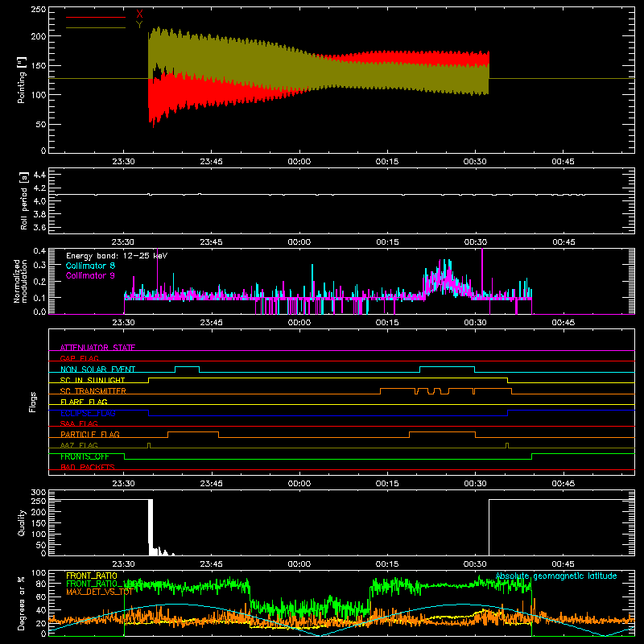Click the Degrees or % axis title

coord(22,604)
